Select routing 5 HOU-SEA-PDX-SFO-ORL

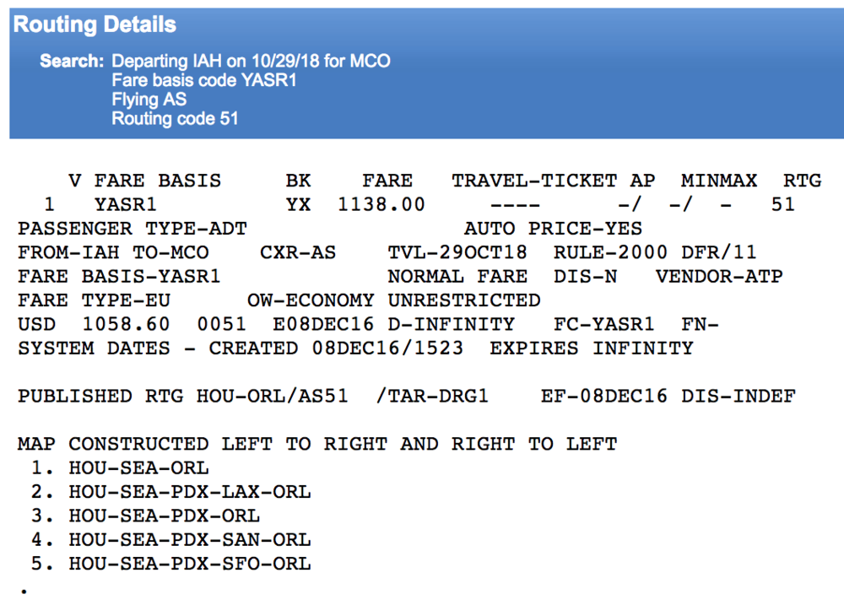click(x=189, y=563)
